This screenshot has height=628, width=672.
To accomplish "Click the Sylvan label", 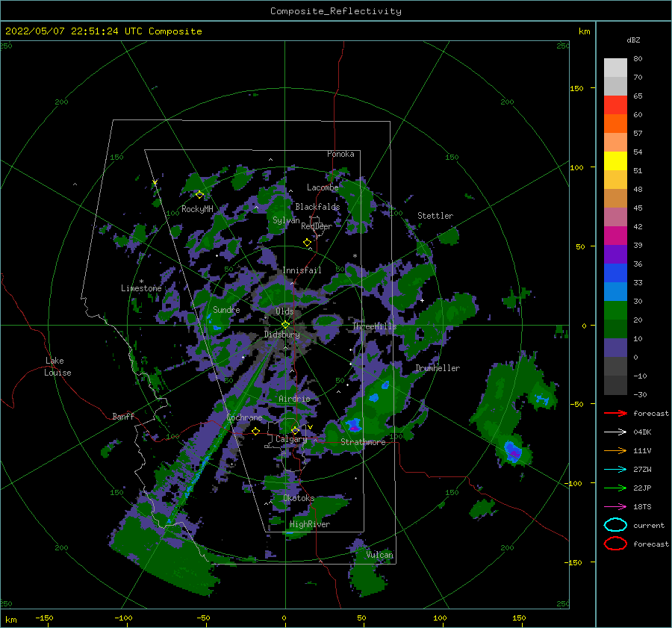I will coord(286,220).
